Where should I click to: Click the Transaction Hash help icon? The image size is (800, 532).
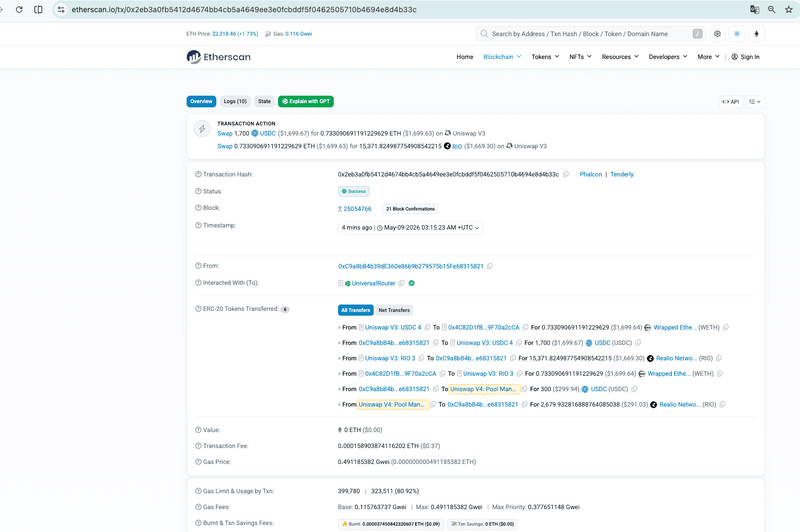(198, 174)
